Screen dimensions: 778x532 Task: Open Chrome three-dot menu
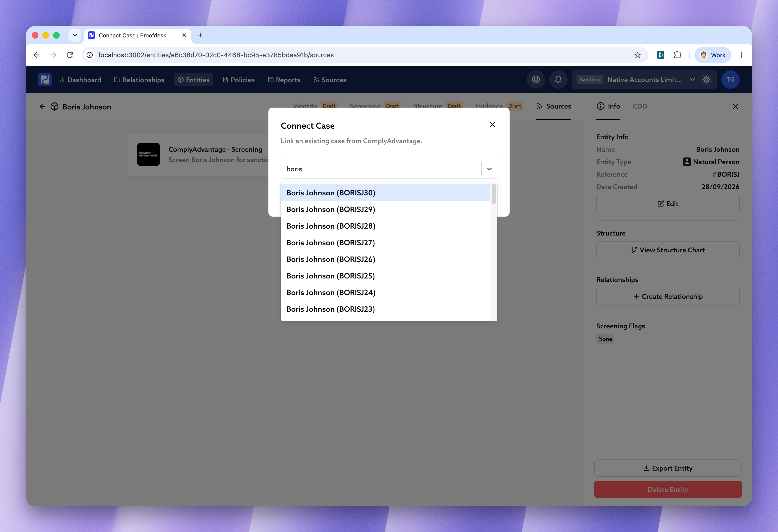[x=741, y=55]
